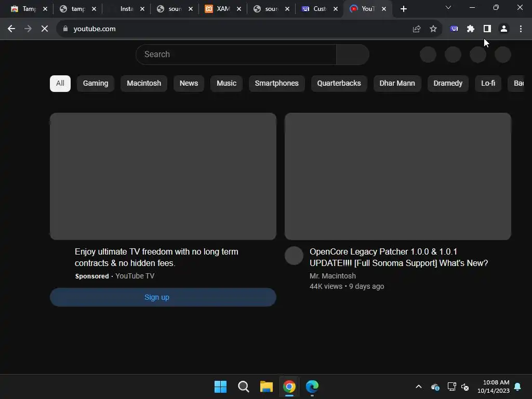Open the browser side panel

[x=487, y=29]
